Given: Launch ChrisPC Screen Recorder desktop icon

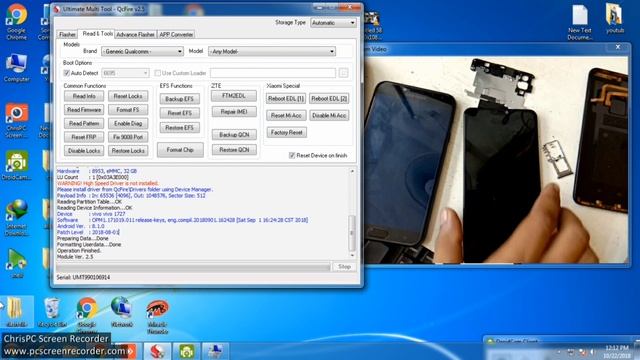Looking at the screenshot, I should (16, 120).
